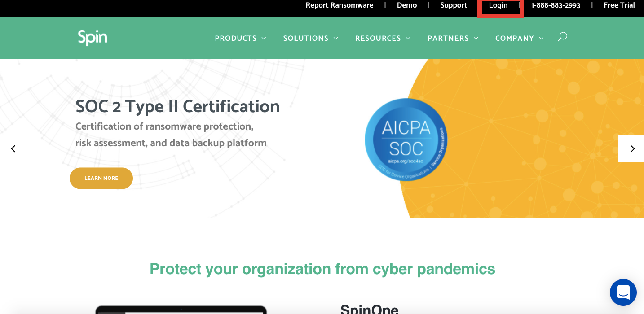Advance to the next carousel slide
The height and width of the screenshot is (314, 644).
tap(632, 148)
